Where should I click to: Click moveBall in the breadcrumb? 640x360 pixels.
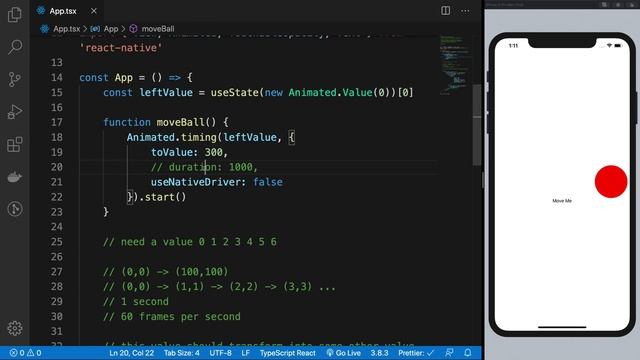[158, 29]
